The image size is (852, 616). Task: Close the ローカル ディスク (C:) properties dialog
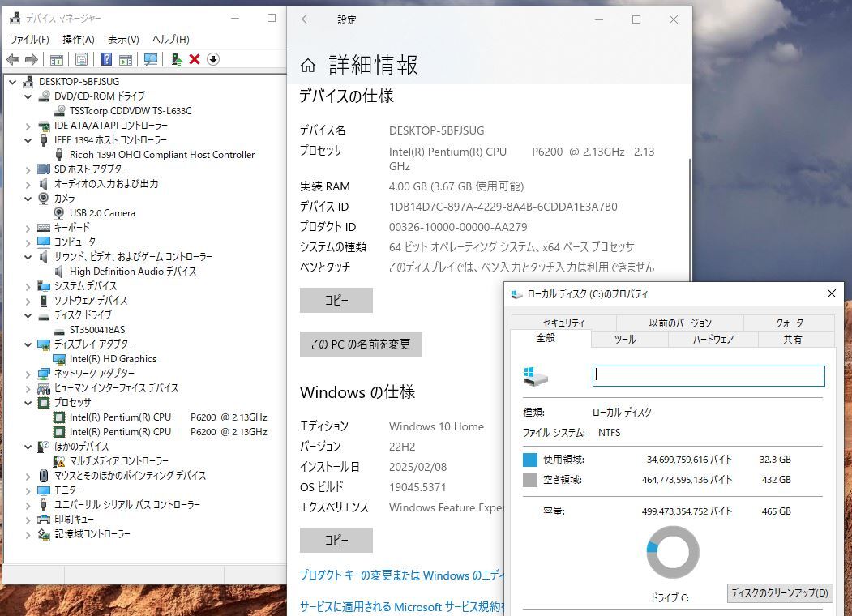(832, 294)
